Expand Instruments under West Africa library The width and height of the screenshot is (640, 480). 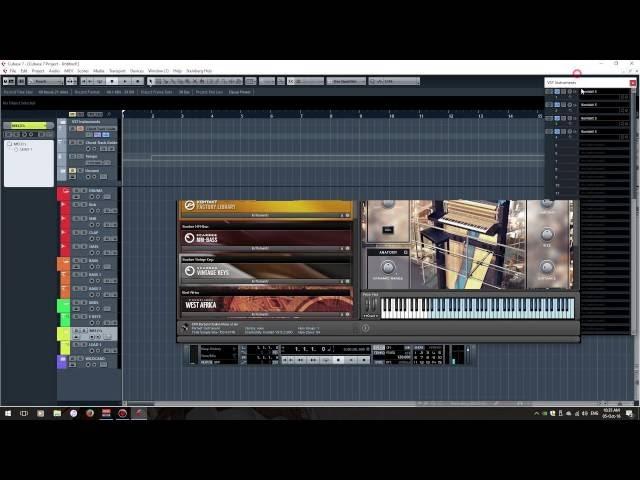(x=260, y=314)
